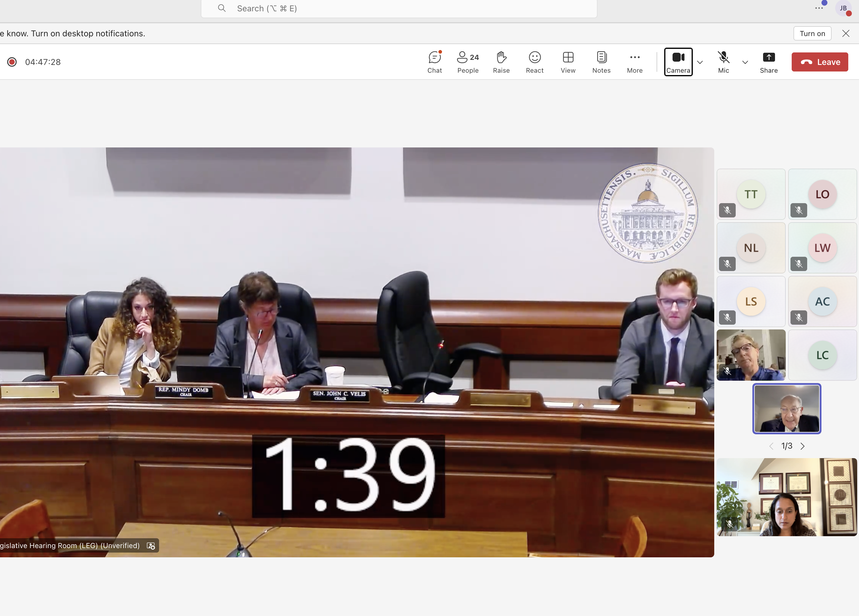Show the People participant list
859x616 pixels.
coord(468,62)
